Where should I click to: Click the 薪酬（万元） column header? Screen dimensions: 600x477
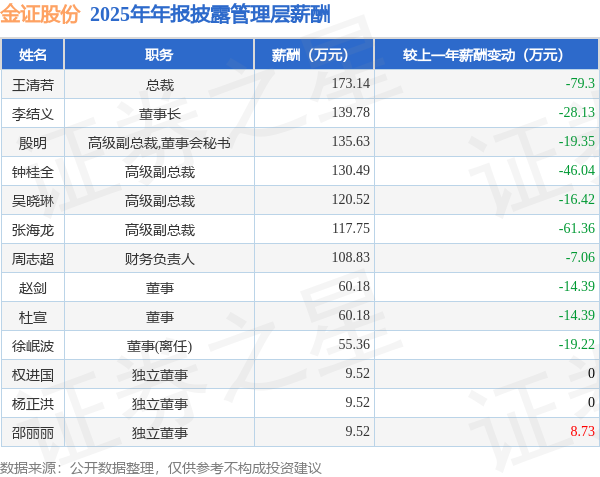click(x=313, y=55)
